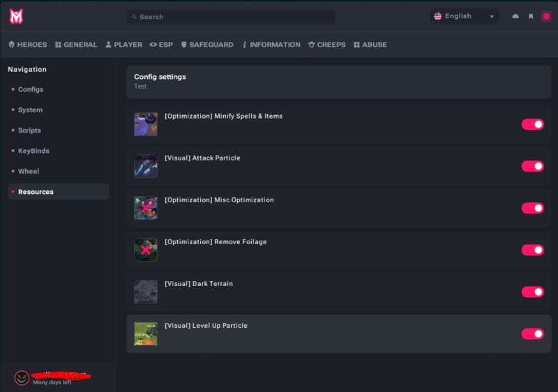Click "[Optimization] Misc Optimization" label
The width and height of the screenshot is (558, 392).
[219, 200]
